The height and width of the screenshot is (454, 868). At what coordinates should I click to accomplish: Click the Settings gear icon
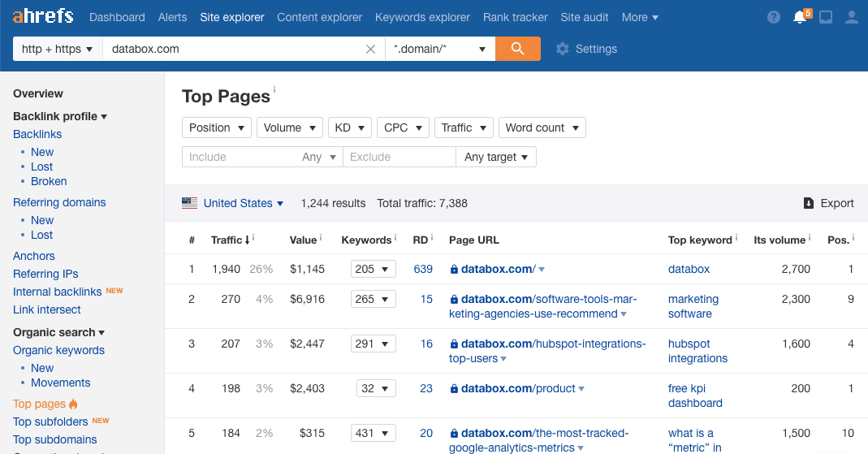coord(563,49)
